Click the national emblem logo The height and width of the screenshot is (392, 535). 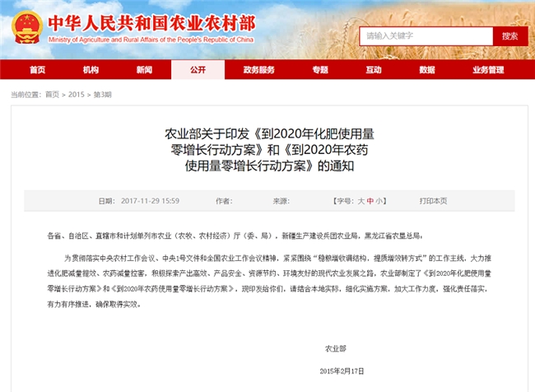pyautogui.click(x=27, y=28)
